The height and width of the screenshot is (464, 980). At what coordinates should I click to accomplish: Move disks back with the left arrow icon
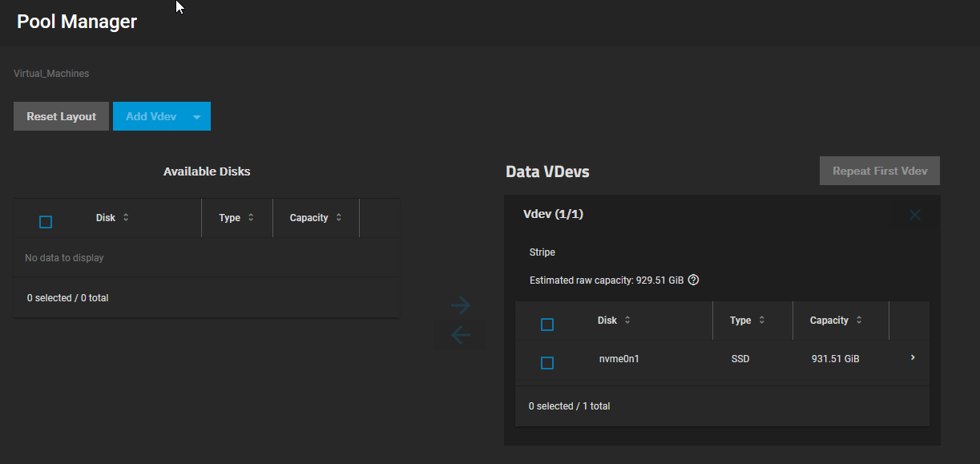[x=460, y=335]
